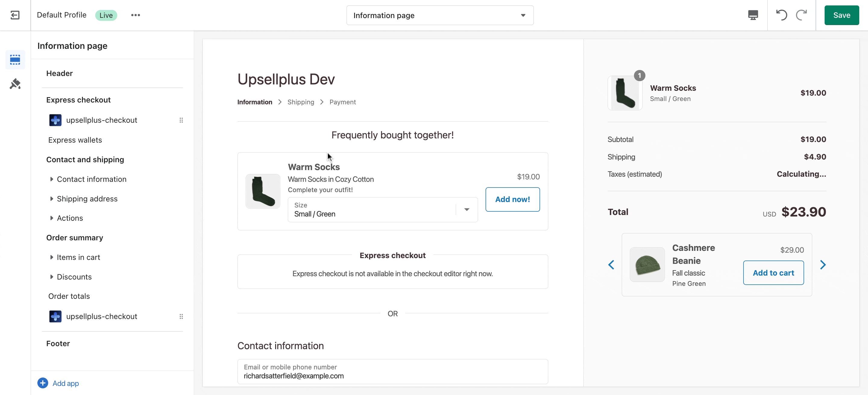The height and width of the screenshot is (395, 868).
Task: Click the email or mobile phone number field
Action: tap(392, 372)
